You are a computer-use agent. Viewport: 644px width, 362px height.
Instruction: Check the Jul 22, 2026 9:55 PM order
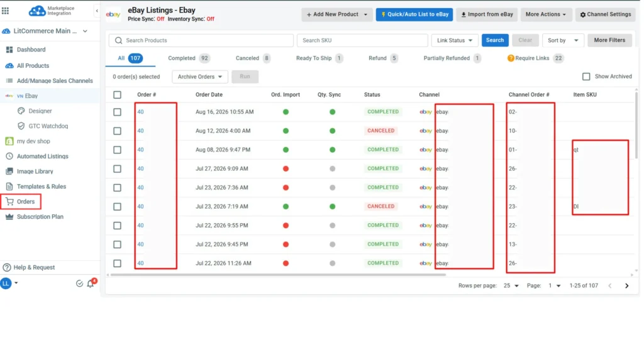point(118,226)
